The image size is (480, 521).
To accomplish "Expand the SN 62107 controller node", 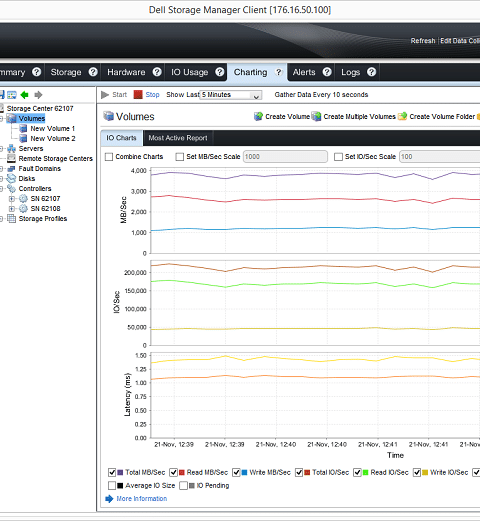I will [12, 199].
